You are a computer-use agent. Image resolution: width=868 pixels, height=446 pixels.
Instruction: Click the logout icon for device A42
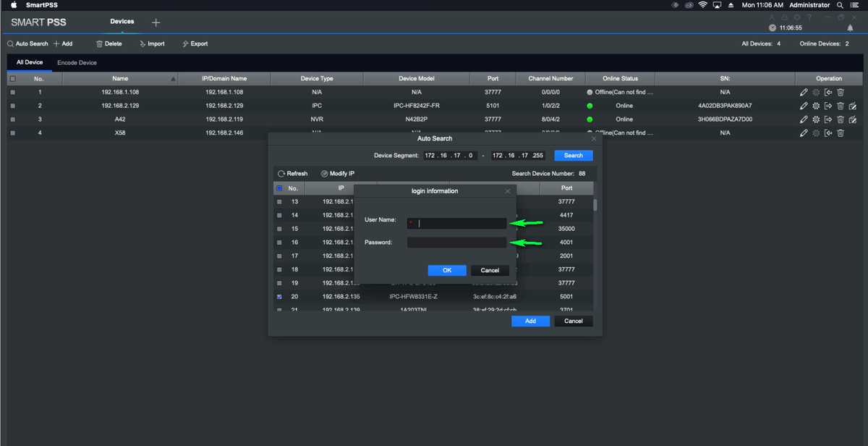point(828,119)
